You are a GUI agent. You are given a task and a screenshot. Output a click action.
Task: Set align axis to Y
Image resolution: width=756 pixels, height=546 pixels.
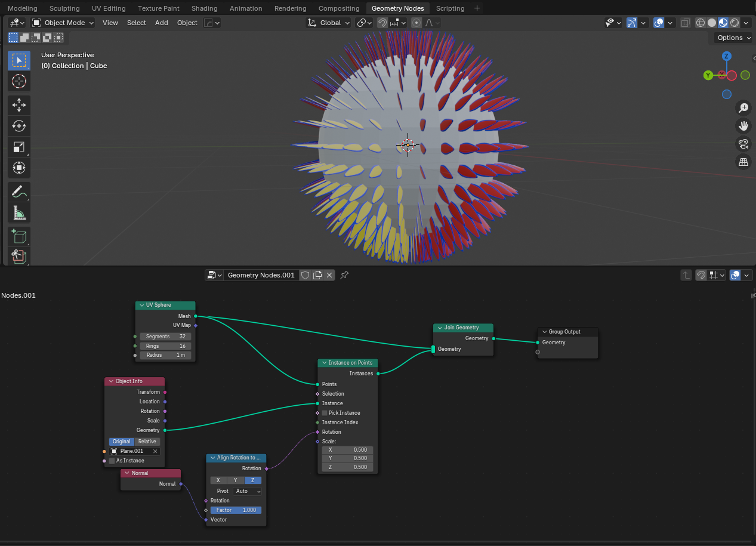[x=236, y=480]
